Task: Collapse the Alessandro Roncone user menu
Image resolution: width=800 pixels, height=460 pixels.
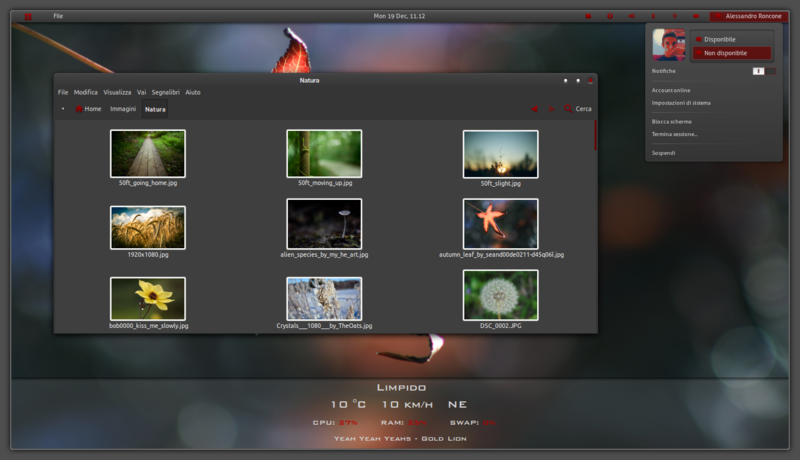Action: coord(748,16)
